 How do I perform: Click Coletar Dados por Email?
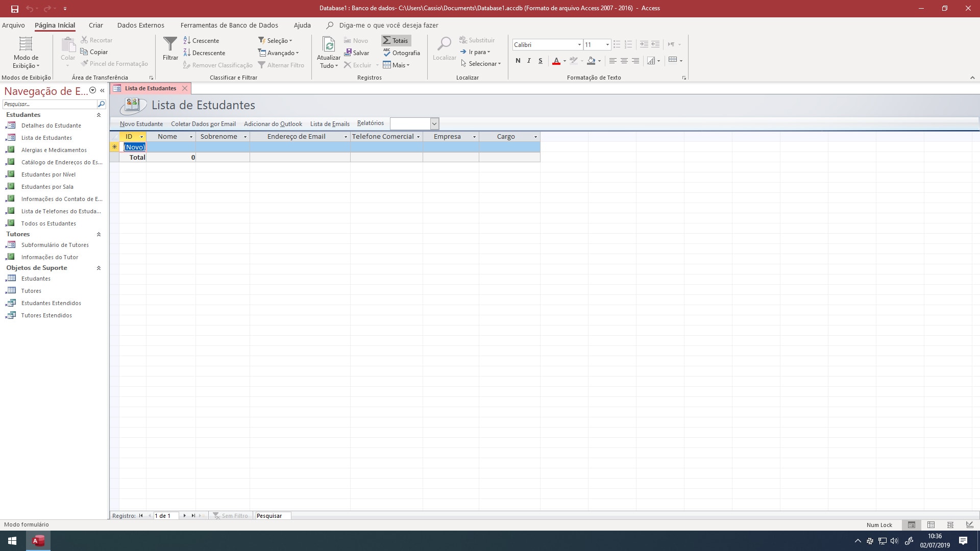click(203, 124)
